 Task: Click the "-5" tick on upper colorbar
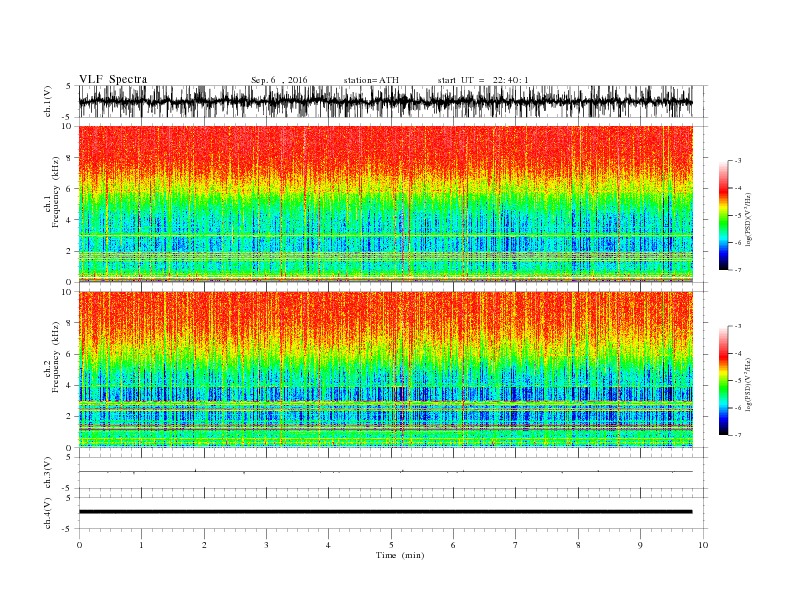click(738, 215)
